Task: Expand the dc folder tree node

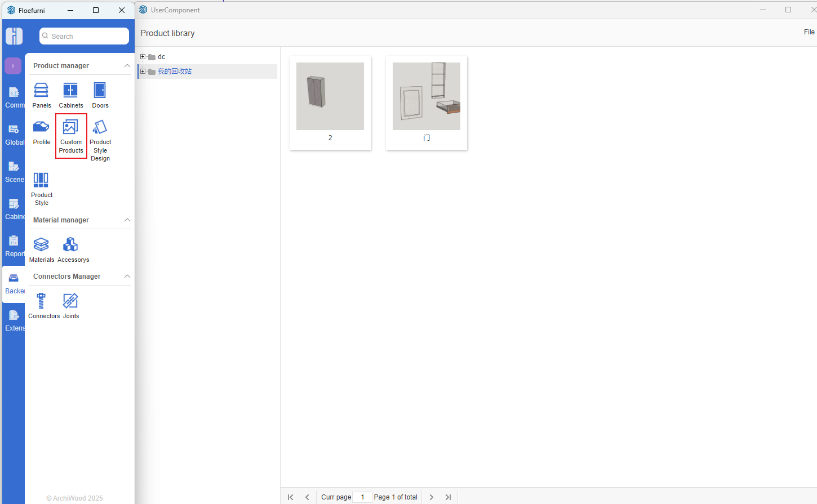Action: 143,57
